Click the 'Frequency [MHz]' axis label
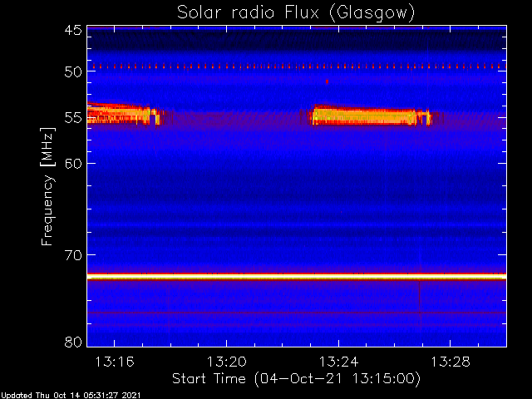The image size is (532, 399). tap(47, 186)
